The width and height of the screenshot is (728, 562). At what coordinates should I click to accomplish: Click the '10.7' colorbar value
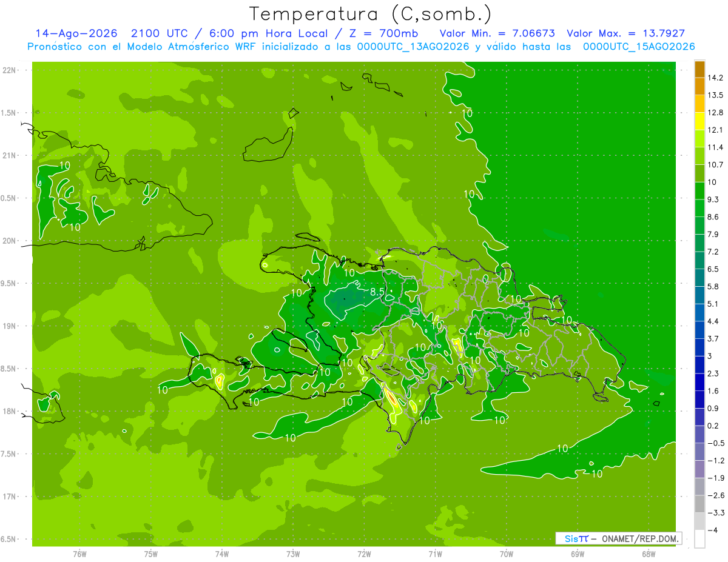click(715, 164)
